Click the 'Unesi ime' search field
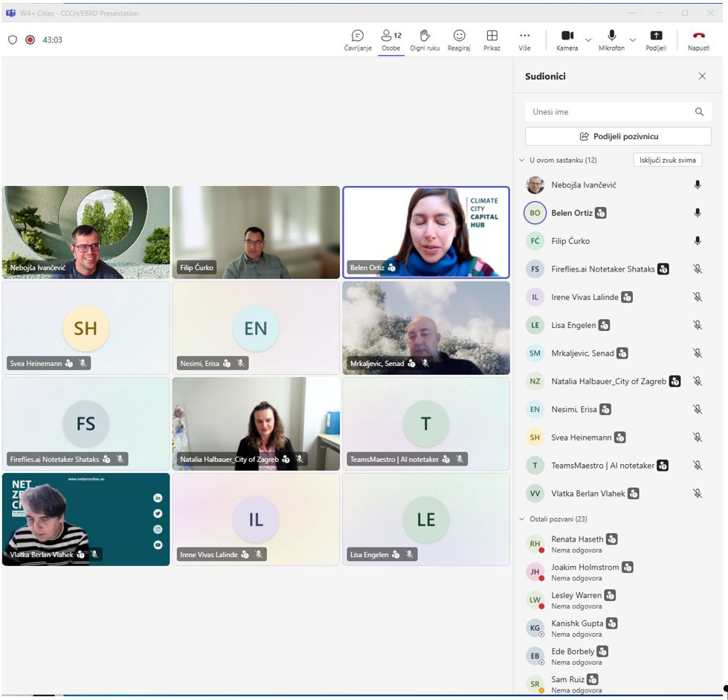Screen dimensions: 728x700 click(x=610, y=112)
